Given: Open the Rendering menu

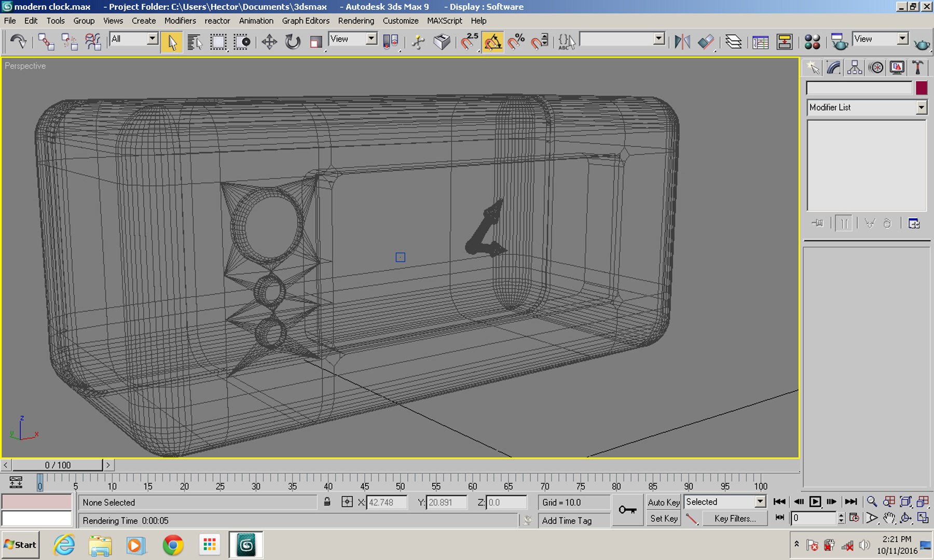Looking at the screenshot, I should (356, 21).
